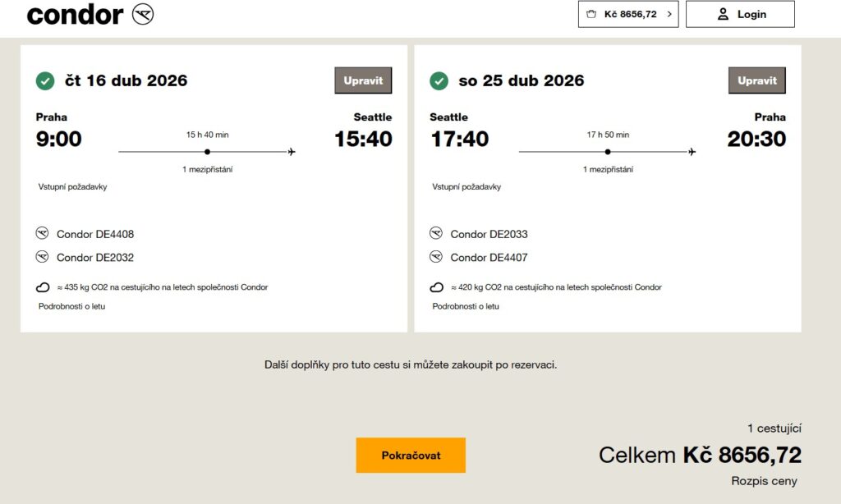Click CO2 cloud icon on return flight card

[x=438, y=287]
